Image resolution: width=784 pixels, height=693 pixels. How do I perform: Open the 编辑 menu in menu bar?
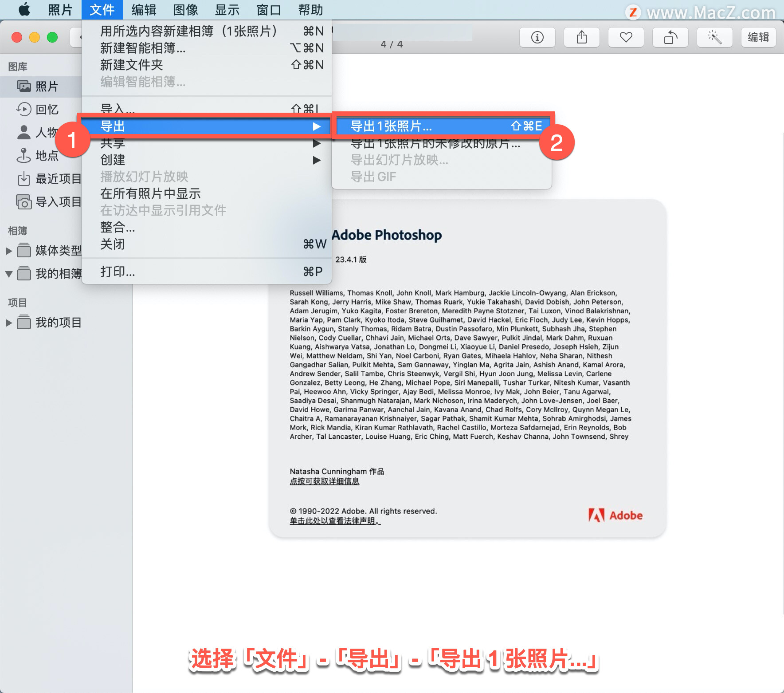144,9
